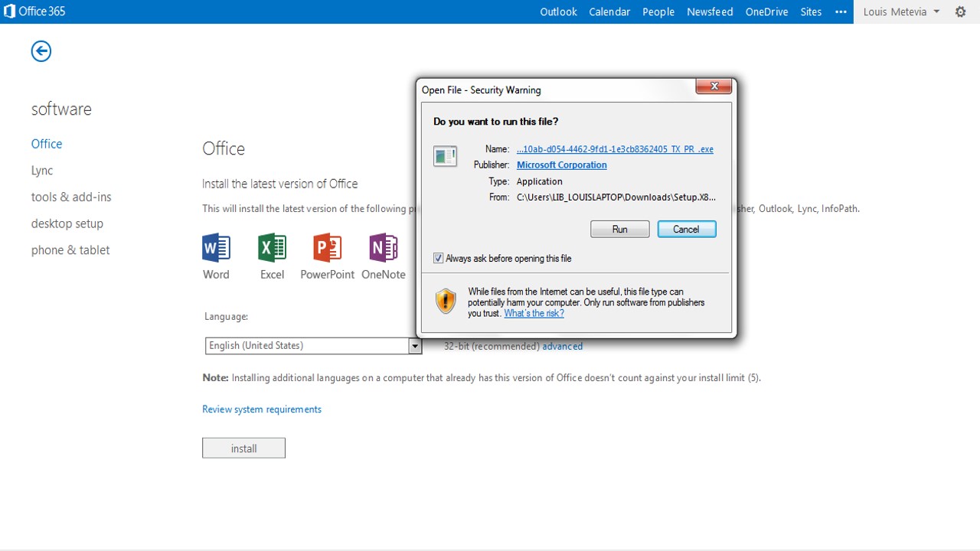980x551 pixels.
Task: Click the .exe file name link
Action: tap(615, 150)
